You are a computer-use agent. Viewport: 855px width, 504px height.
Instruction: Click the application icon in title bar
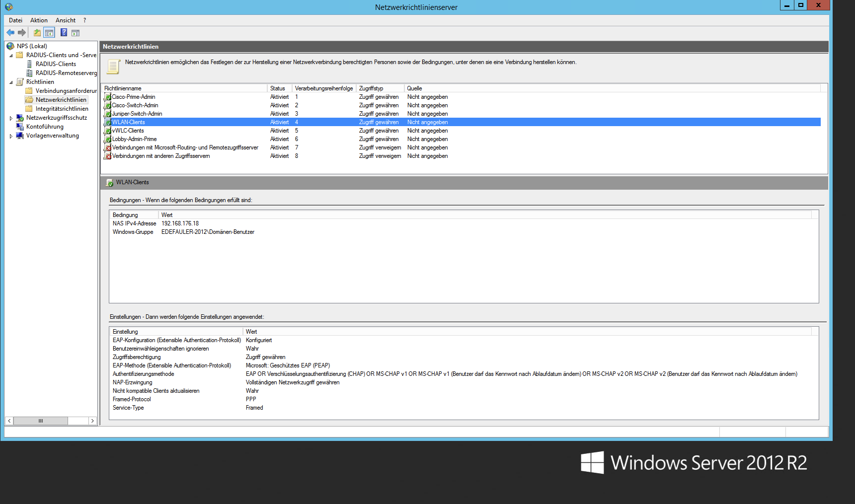point(9,7)
